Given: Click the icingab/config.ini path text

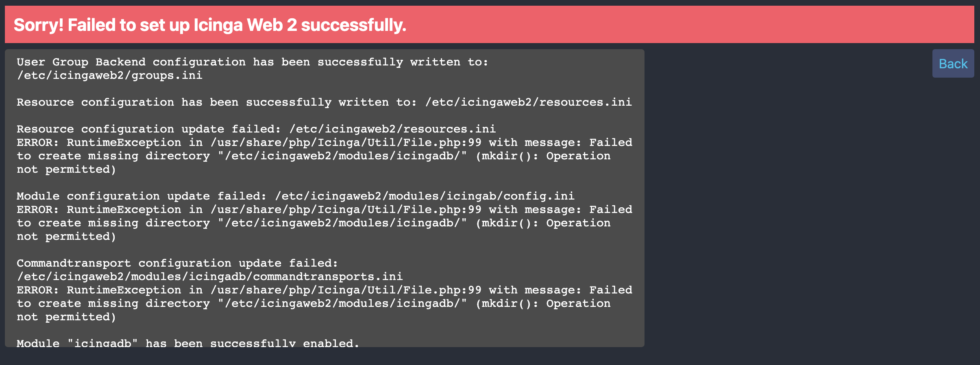Looking at the screenshot, I should pos(510,196).
